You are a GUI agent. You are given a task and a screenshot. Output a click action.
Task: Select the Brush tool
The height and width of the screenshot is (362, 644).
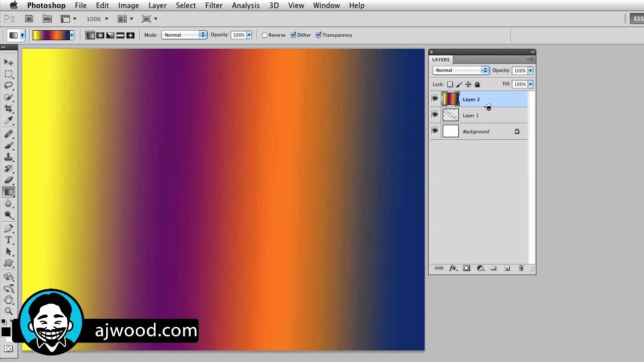pos(9,146)
